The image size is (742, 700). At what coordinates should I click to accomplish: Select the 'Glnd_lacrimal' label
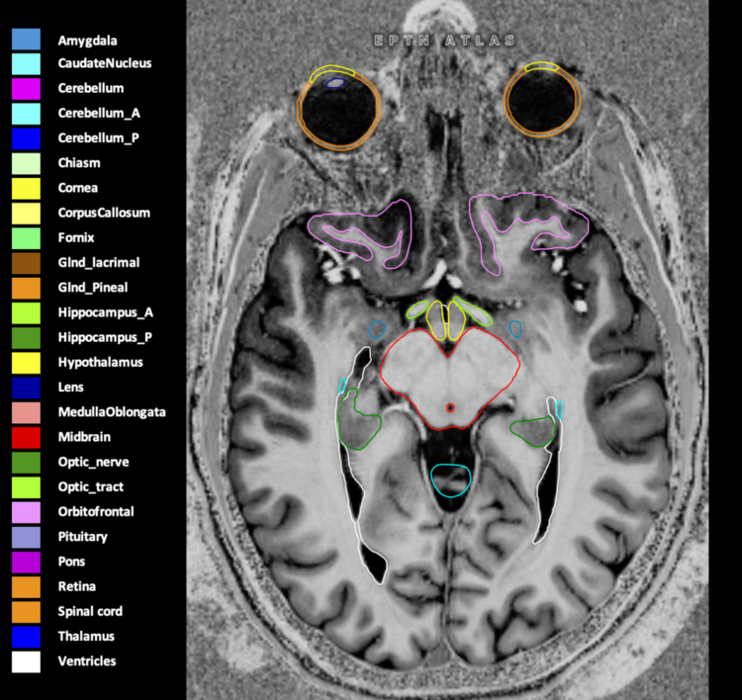click(x=98, y=263)
